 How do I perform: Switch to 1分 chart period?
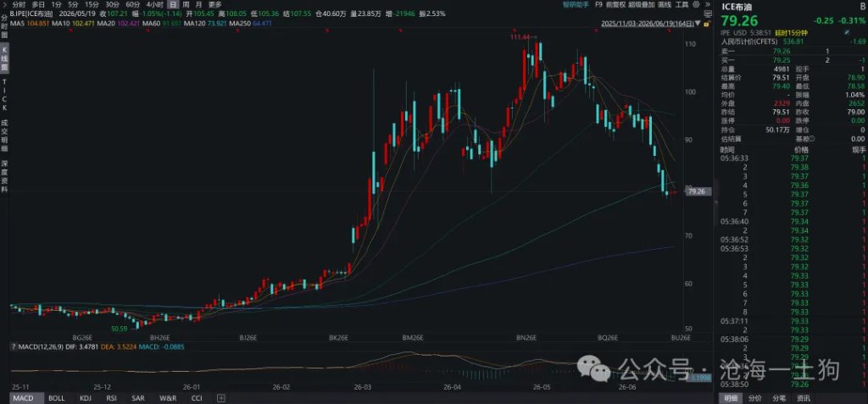click(57, 4)
